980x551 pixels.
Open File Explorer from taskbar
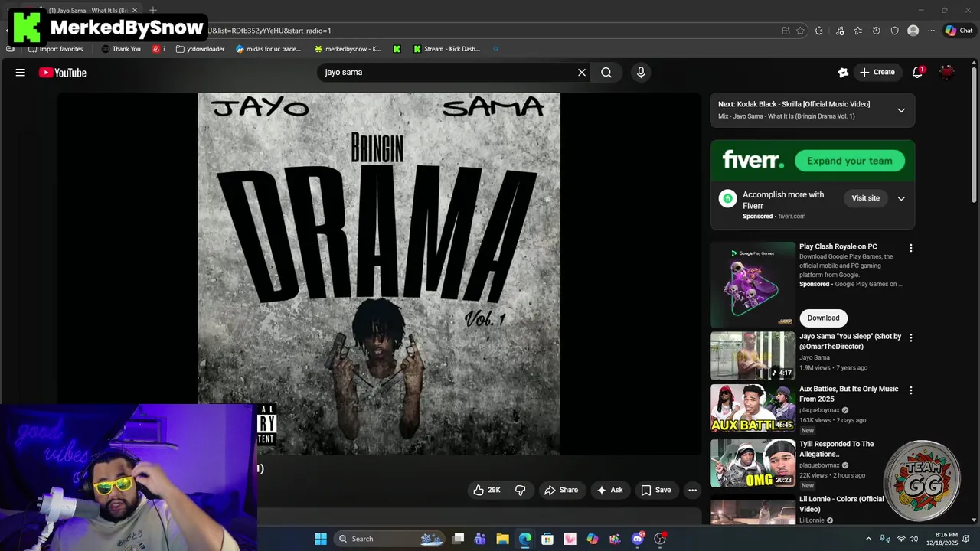[x=502, y=539]
